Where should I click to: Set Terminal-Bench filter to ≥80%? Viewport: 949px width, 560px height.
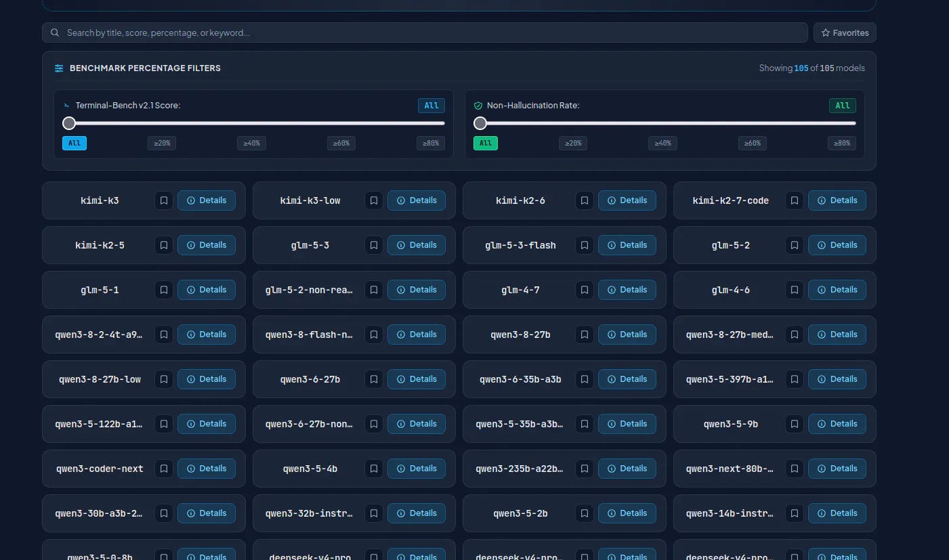[431, 144]
